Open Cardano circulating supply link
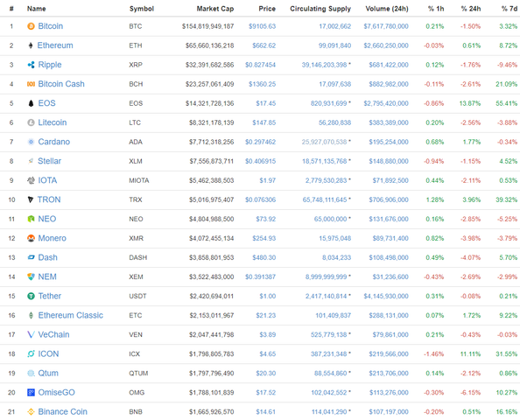 click(x=324, y=142)
